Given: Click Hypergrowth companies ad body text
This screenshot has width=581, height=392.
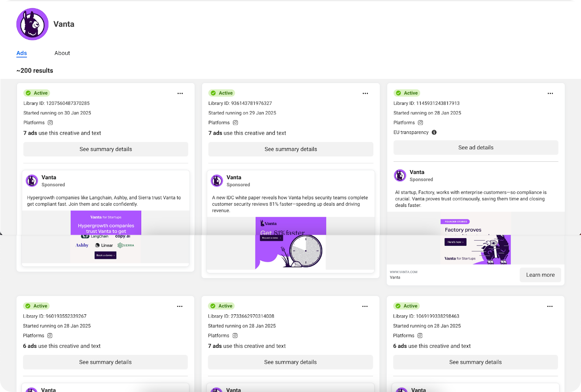Looking at the screenshot, I should click(104, 201).
